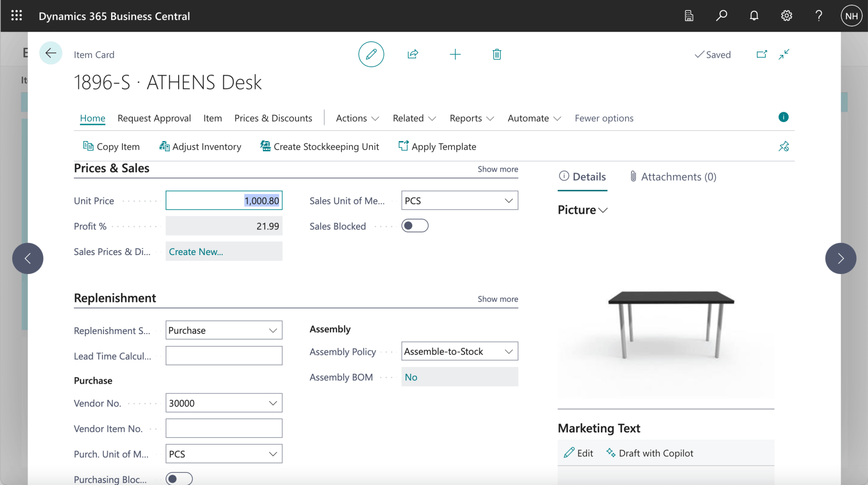Image resolution: width=868 pixels, height=485 pixels.
Task: Pin the action bar
Action: tap(784, 146)
